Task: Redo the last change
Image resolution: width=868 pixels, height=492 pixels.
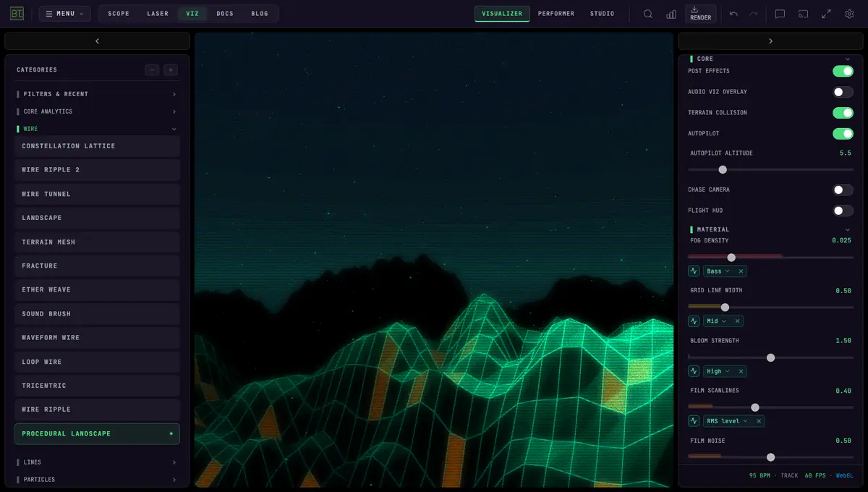Action: [x=754, y=14]
